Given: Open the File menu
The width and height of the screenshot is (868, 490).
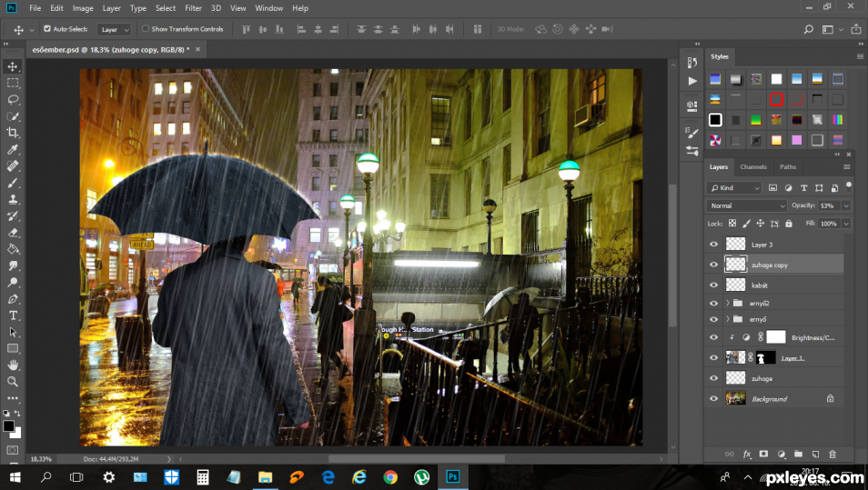Looking at the screenshot, I should [35, 8].
